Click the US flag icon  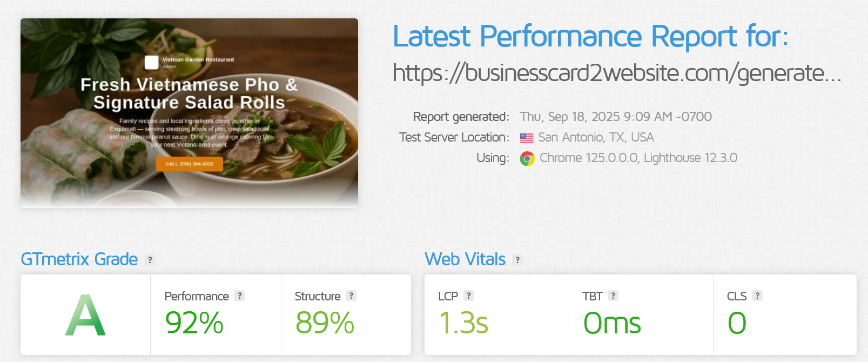click(527, 138)
